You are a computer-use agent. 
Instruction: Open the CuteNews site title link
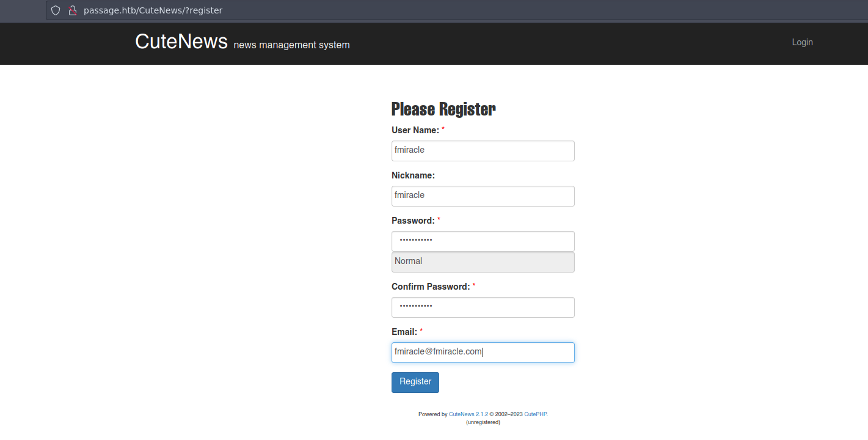181,42
